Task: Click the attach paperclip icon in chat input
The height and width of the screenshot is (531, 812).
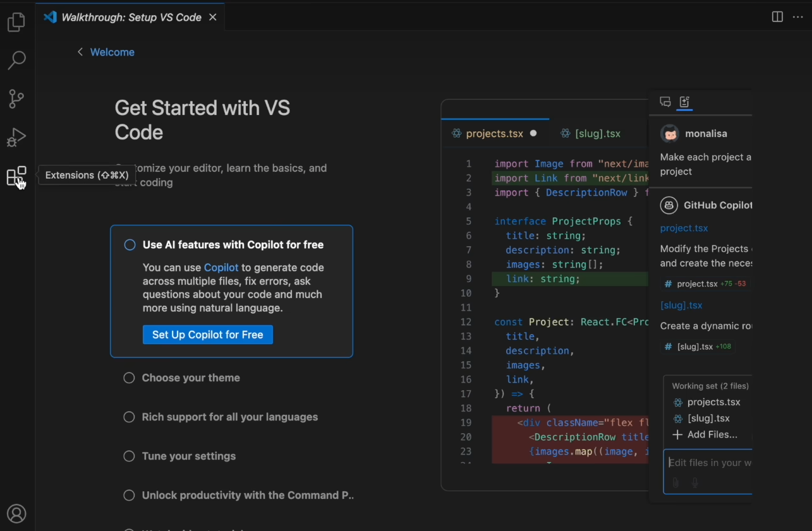Action: (676, 483)
